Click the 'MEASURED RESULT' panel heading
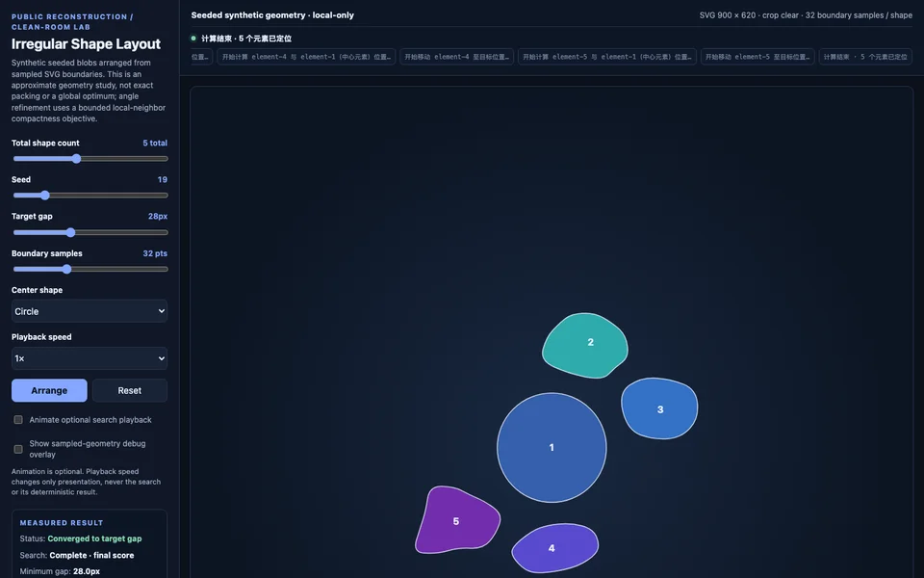Viewport: 924px width, 578px height. tap(62, 522)
